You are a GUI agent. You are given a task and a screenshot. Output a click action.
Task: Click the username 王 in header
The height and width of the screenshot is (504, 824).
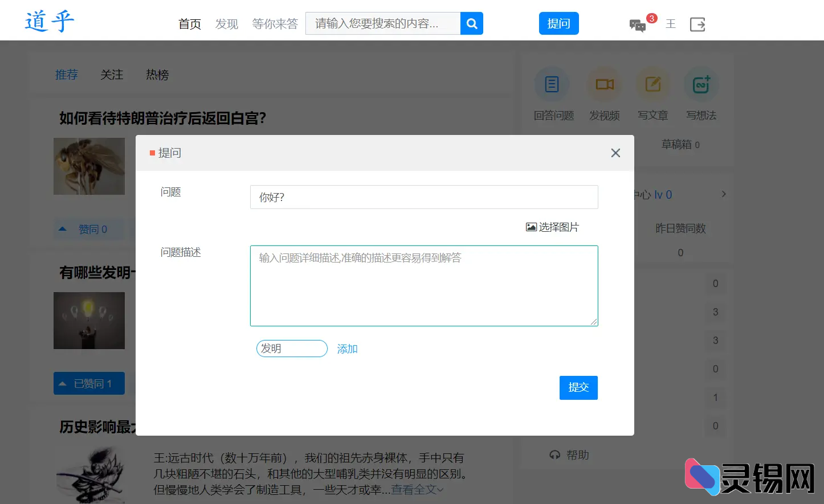[671, 24]
